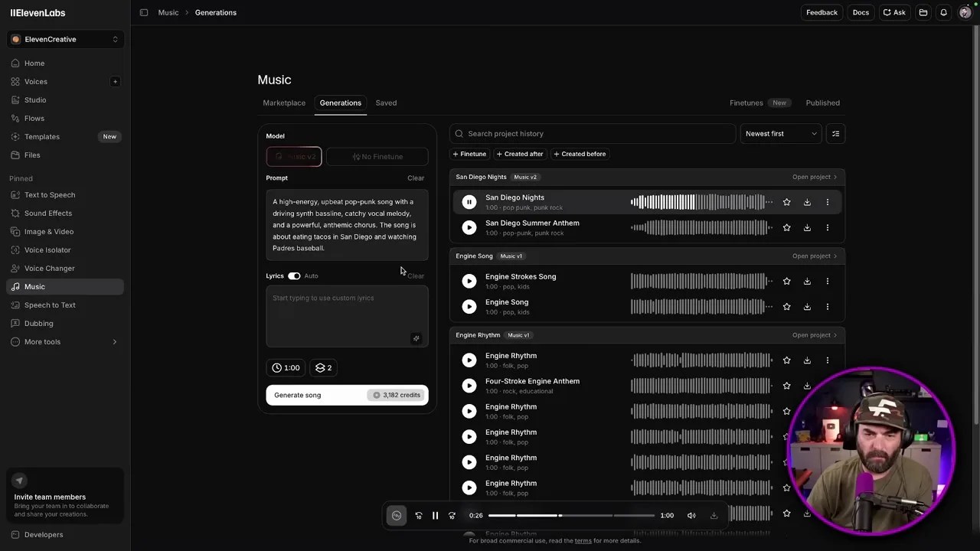Skip backward in bottom player
This screenshot has width=980, height=551.
(x=418, y=516)
